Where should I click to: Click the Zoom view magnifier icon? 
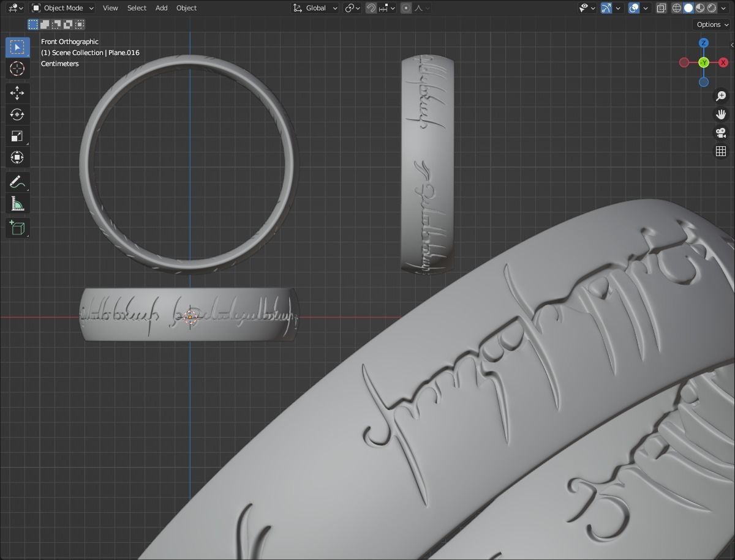pos(721,96)
